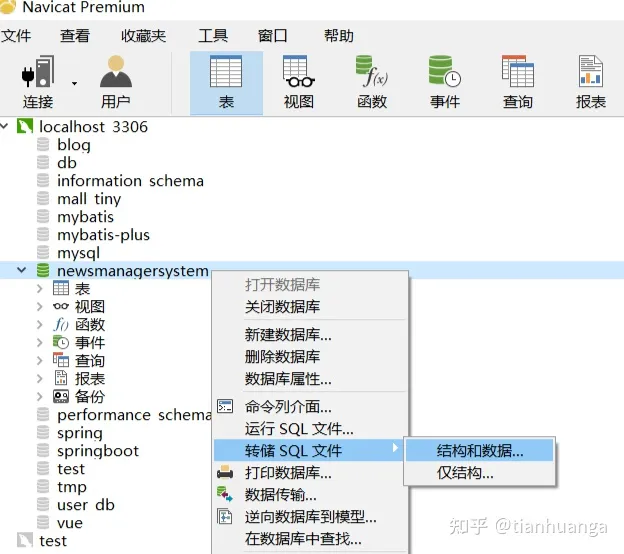
Task: Open the 文件 menu
Action: [16, 36]
